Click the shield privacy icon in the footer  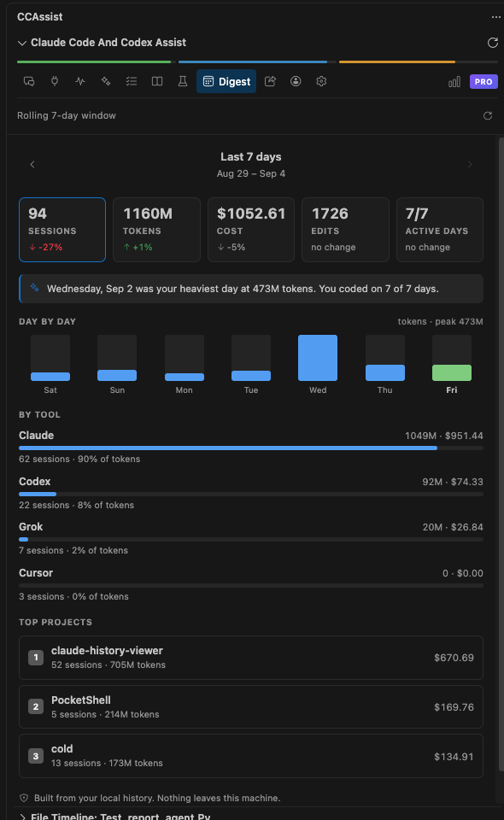click(x=24, y=798)
